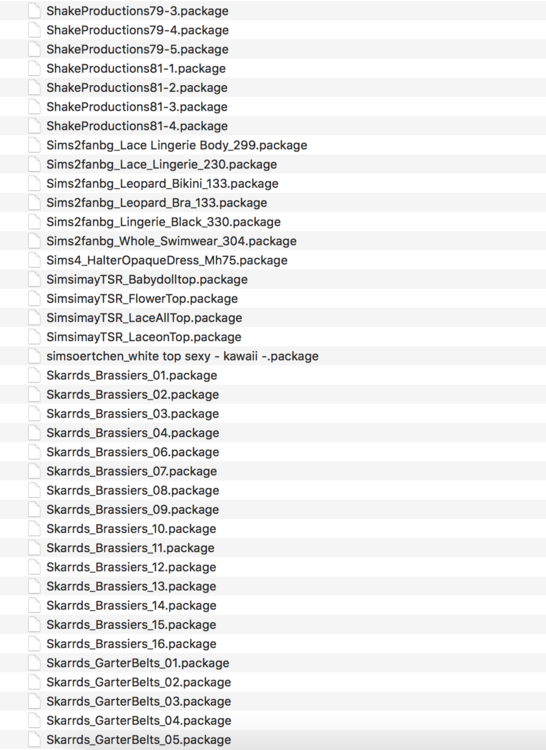This screenshot has width=546, height=750.
Task: Click file icon of ShakeProductions81-4.package
Action: [x=34, y=126]
